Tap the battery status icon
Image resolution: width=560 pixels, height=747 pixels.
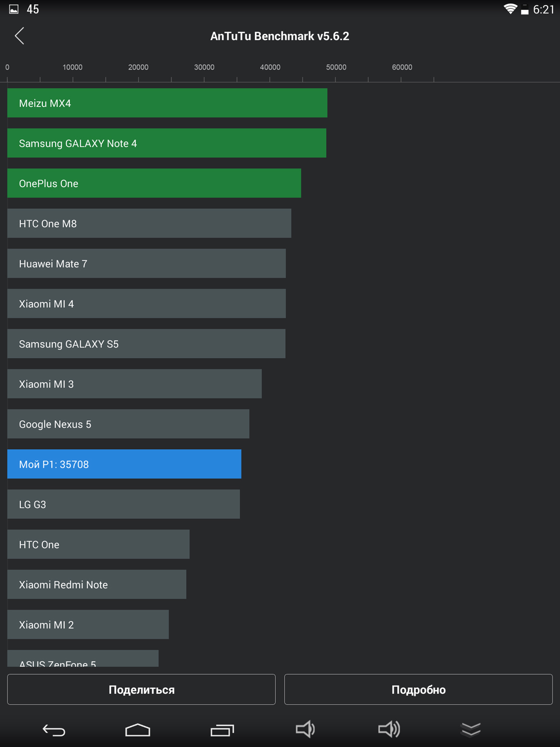click(x=525, y=9)
